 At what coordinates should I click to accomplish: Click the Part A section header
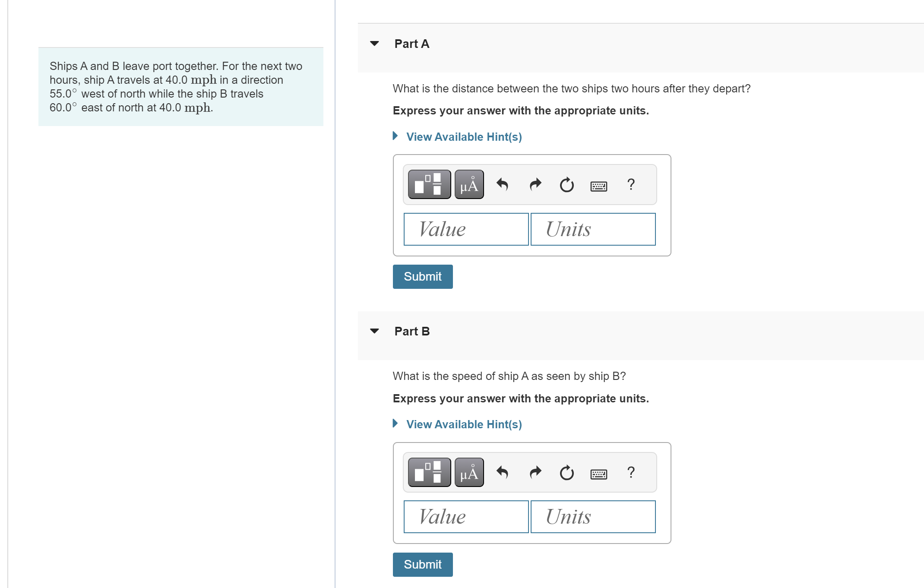point(411,43)
